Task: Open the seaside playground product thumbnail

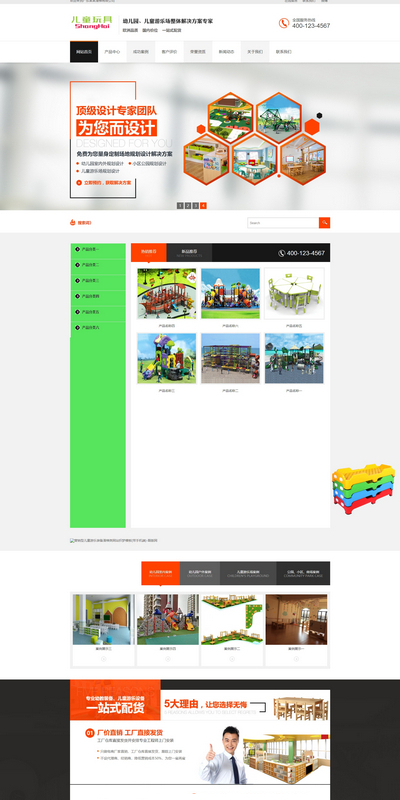Action: 294,358
